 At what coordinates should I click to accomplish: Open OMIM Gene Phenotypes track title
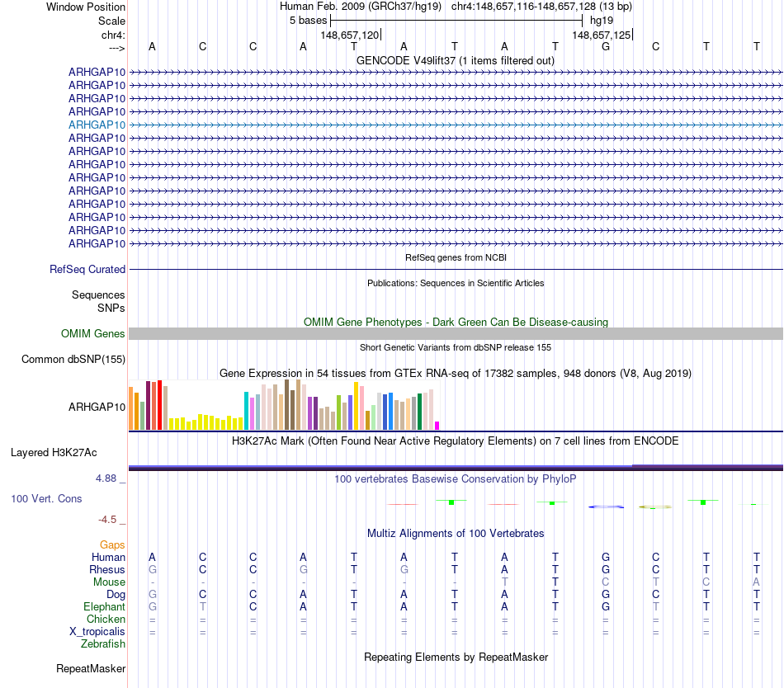click(x=456, y=323)
